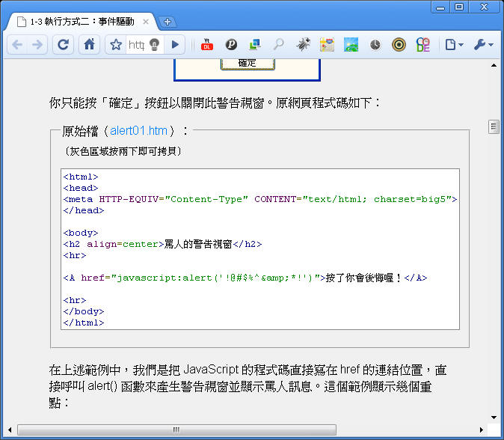Click the clock extension icon

coord(375,45)
